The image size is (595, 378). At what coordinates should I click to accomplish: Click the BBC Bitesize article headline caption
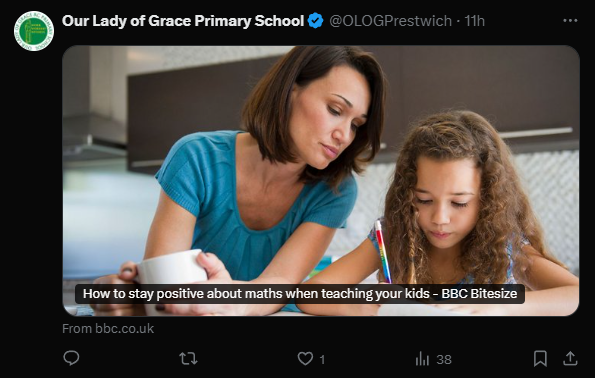coord(300,294)
